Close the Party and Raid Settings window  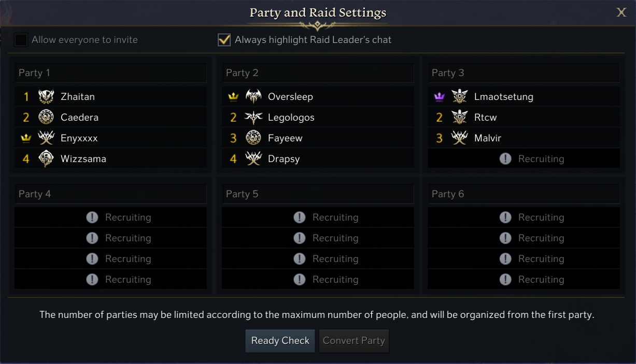621,13
